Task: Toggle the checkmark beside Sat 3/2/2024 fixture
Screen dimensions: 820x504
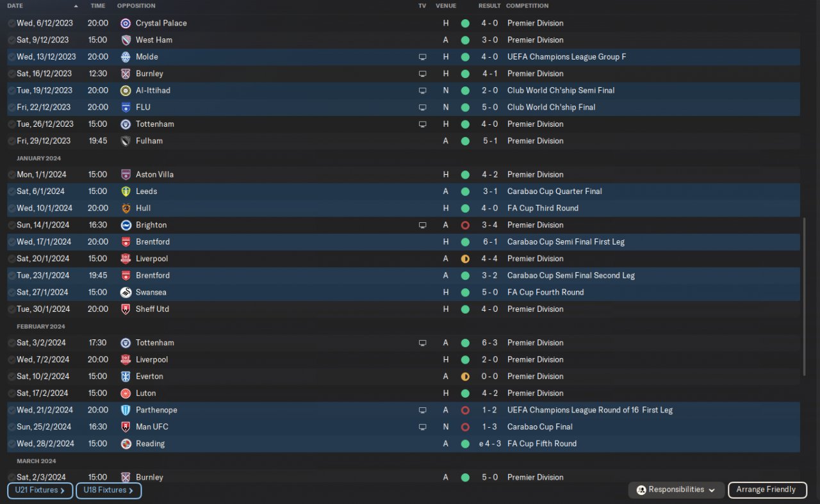Action: click(x=12, y=343)
